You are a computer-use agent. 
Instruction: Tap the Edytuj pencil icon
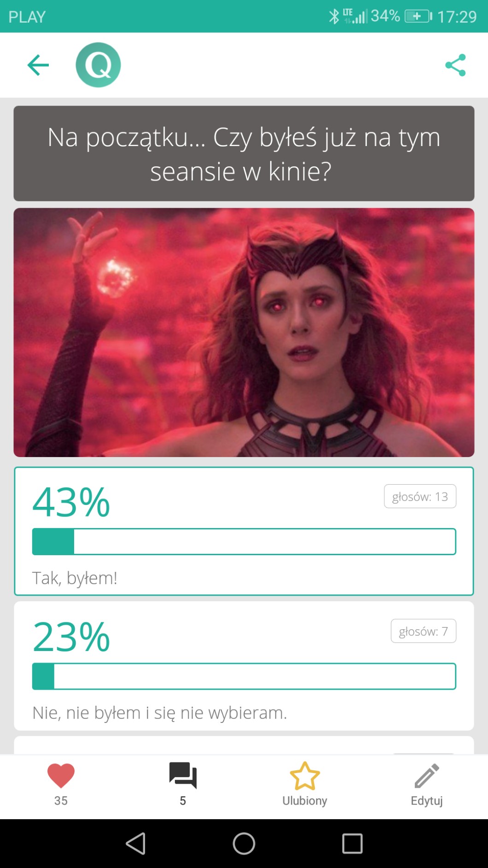pyautogui.click(x=427, y=776)
